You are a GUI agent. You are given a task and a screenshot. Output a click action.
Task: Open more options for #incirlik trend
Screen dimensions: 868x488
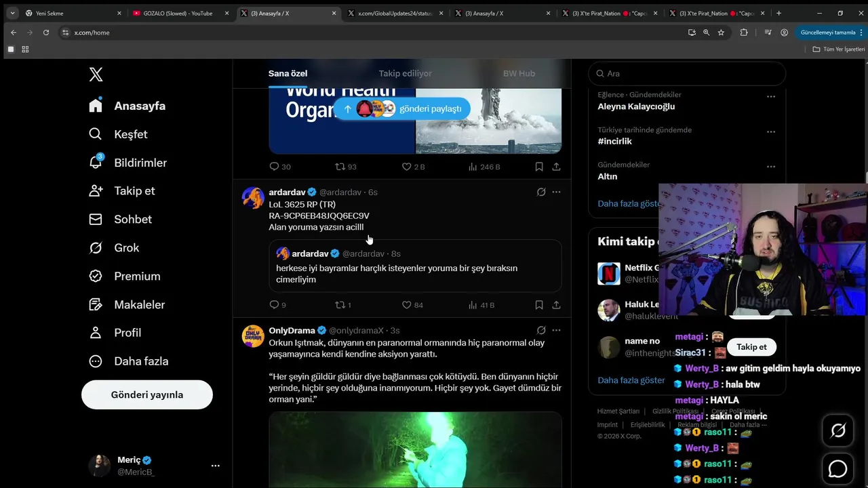pos(771,132)
